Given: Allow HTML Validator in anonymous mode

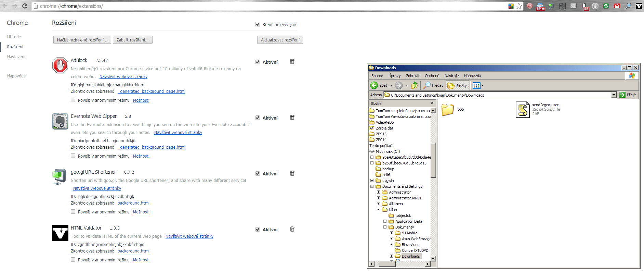Looking at the screenshot, I should tap(73, 260).
